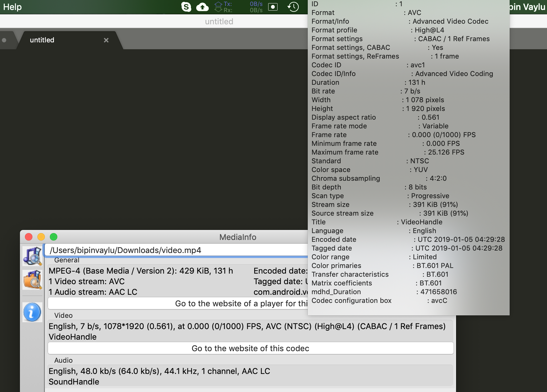This screenshot has height=392, width=547.
Task: Close the MediaInfo window
Action: coord(29,237)
